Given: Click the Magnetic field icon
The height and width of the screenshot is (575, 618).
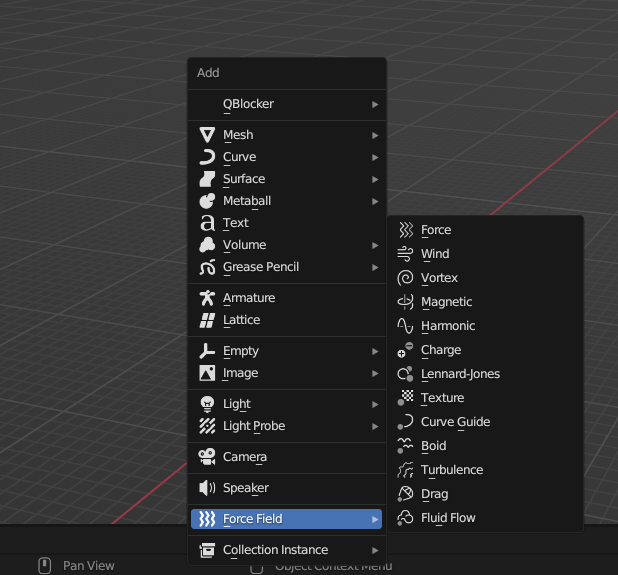Looking at the screenshot, I should pyautogui.click(x=405, y=302).
